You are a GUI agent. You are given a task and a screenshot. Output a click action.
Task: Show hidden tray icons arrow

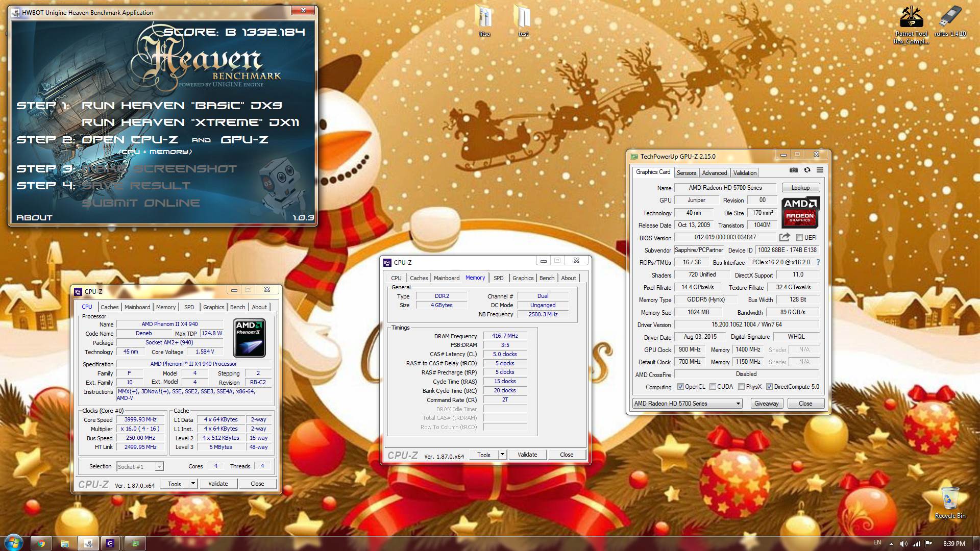(x=891, y=543)
